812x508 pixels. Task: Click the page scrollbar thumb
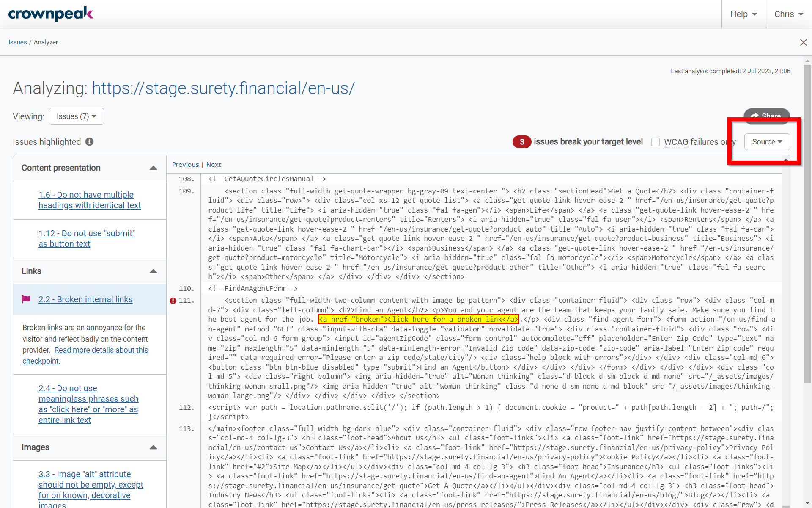click(807, 224)
